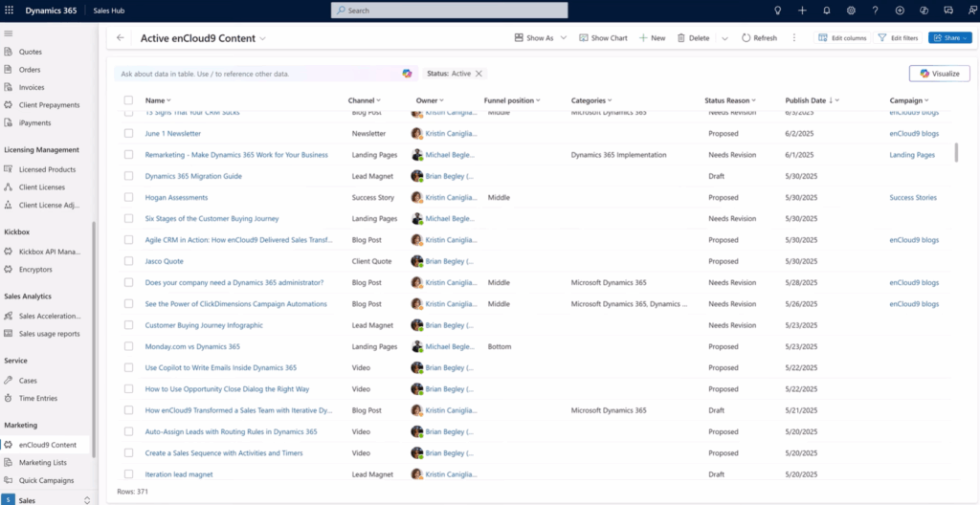
Task: Click the Client Licenses sidebar icon
Action: 8,187
